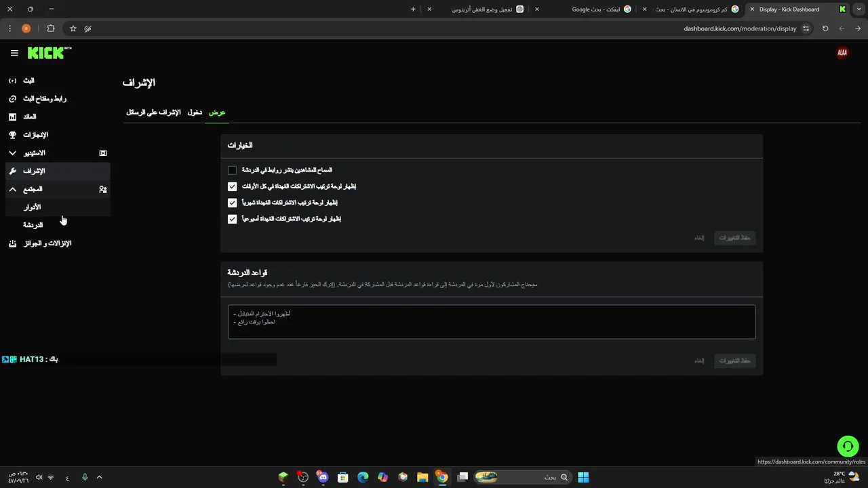The image size is (868, 488).
Task: Open a new browser tab
Action: [413, 9]
